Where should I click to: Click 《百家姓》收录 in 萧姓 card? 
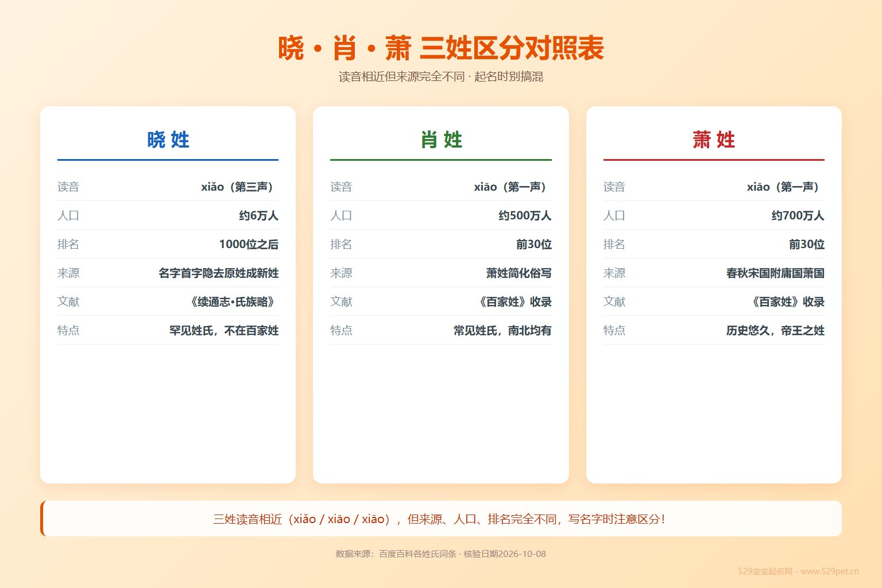(x=787, y=301)
